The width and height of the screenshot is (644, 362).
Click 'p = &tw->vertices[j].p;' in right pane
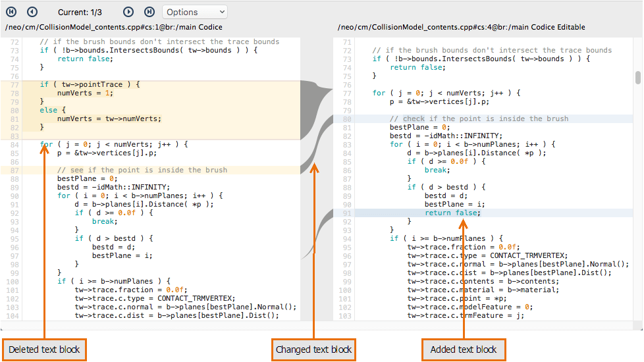pyautogui.click(x=439, y=101)
